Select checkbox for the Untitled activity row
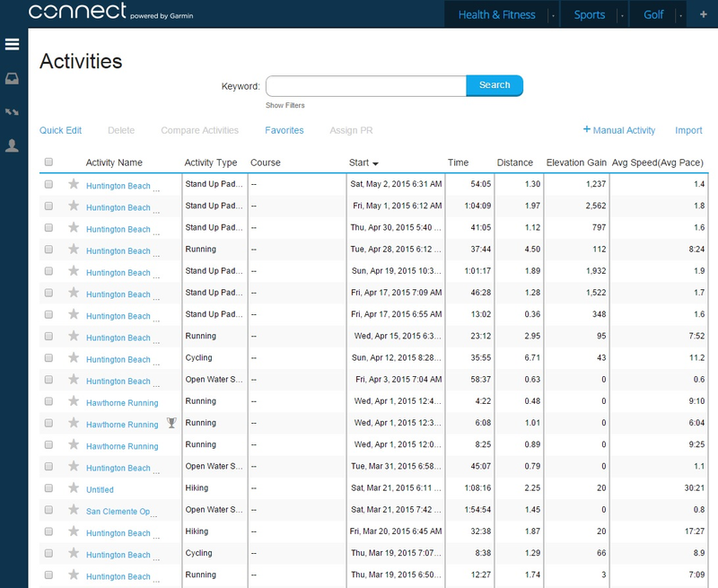 48,488
